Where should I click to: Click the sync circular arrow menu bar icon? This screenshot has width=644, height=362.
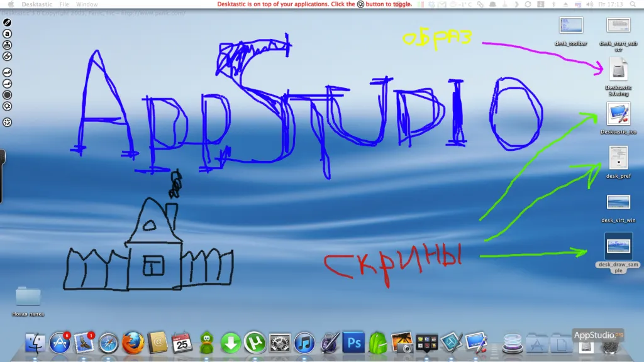tap(528, 4)
